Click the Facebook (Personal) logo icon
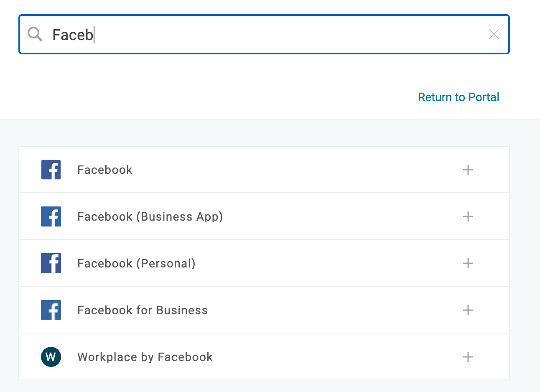The height and width of the screenshot is (392, 540). pos(51,263)
